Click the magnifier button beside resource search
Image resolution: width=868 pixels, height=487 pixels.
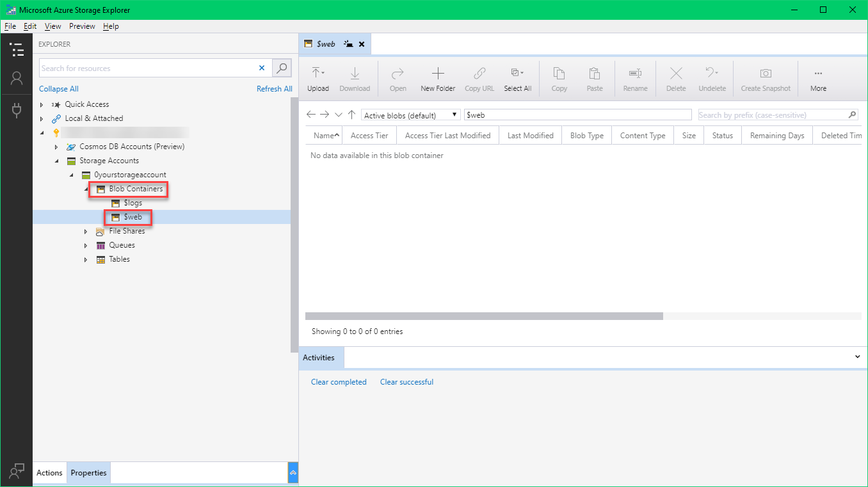[x=282, y=68]
